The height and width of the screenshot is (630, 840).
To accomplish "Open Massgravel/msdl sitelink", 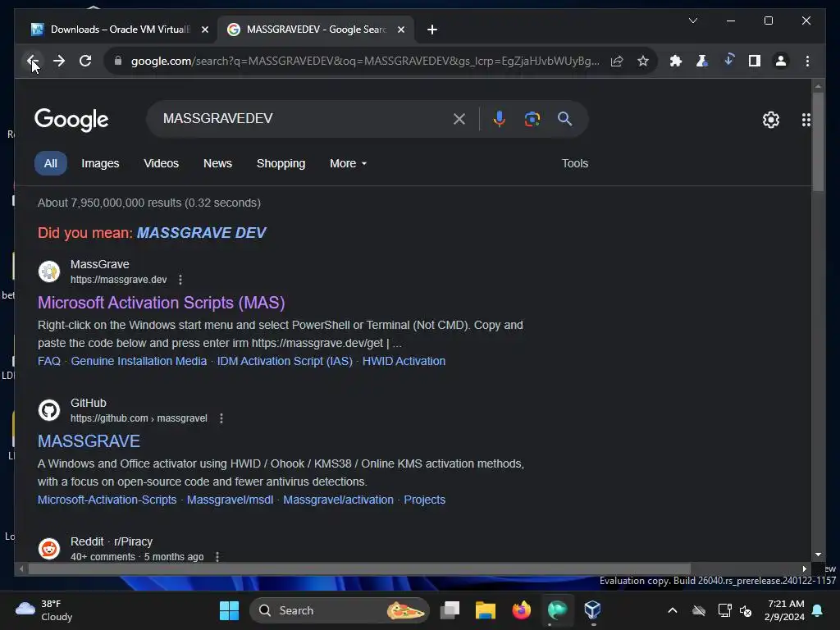I will [x=230, y=500].
